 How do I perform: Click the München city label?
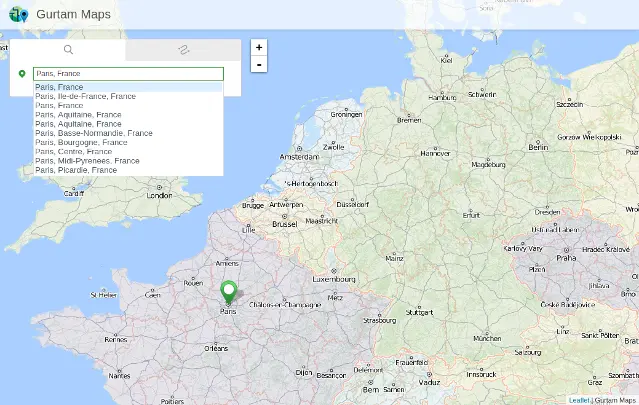coord(487,339)
